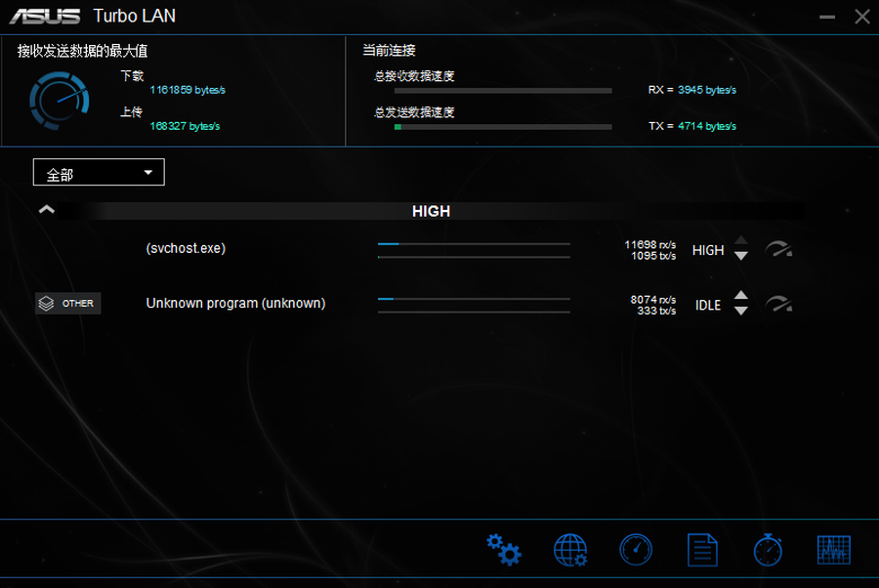
Task: Click the HIGH section header bar
Action: point(431,211)
